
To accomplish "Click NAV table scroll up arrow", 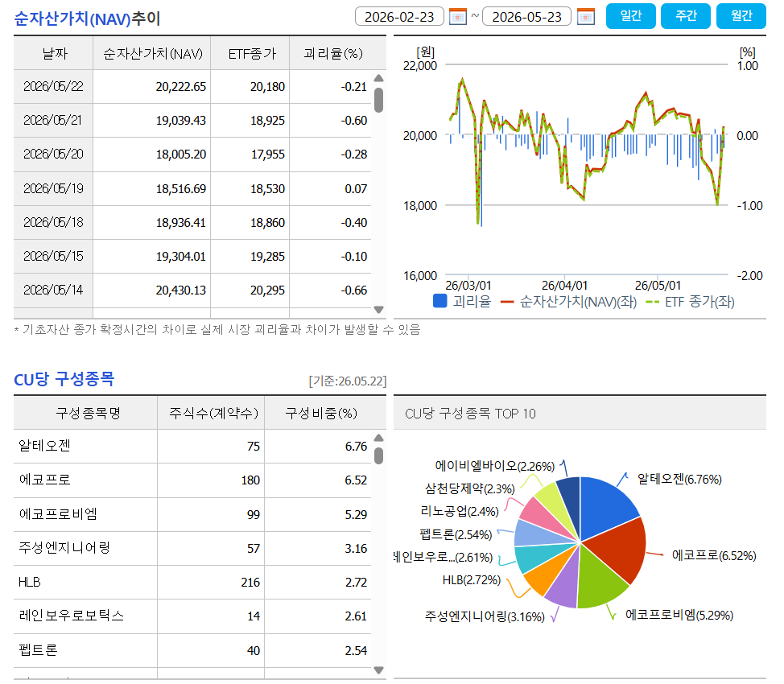I will pos(378,78).
